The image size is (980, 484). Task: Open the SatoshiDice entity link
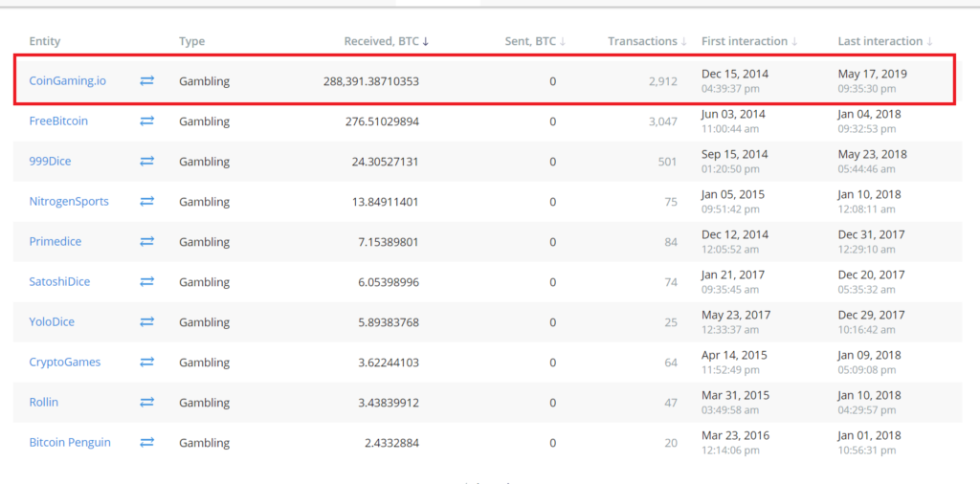59,281
